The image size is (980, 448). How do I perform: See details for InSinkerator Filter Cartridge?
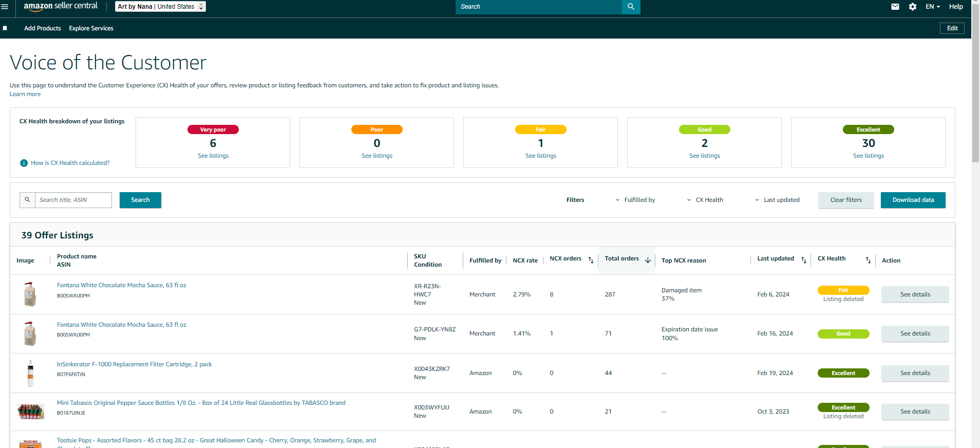point(915,373)
